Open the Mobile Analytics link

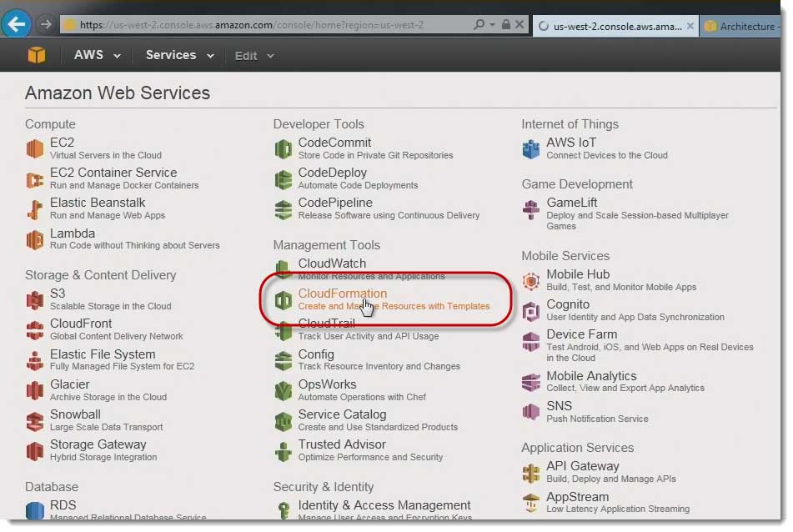click(591, 376)
